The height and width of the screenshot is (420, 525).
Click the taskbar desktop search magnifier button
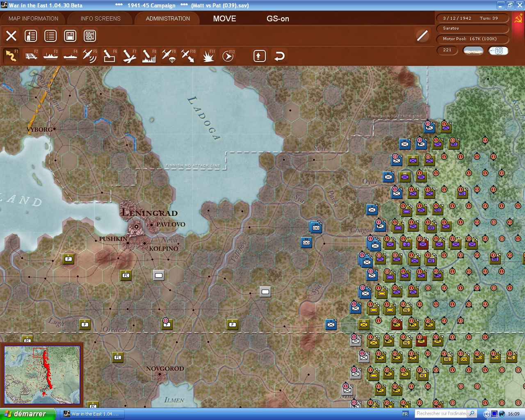tap(472, 414)
